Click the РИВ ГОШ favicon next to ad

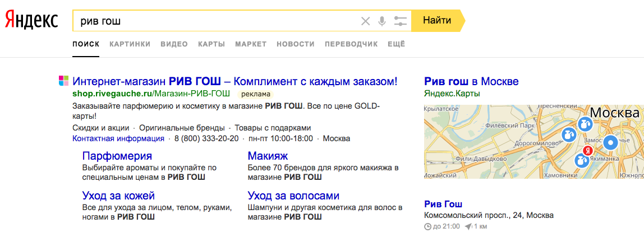click(63, 80)
